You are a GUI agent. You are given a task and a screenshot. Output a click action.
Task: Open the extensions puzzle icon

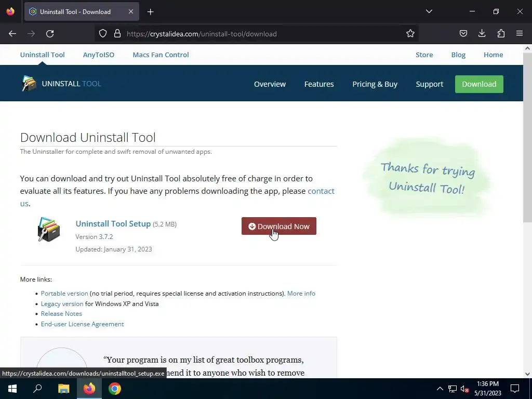(x=501, y=34)
